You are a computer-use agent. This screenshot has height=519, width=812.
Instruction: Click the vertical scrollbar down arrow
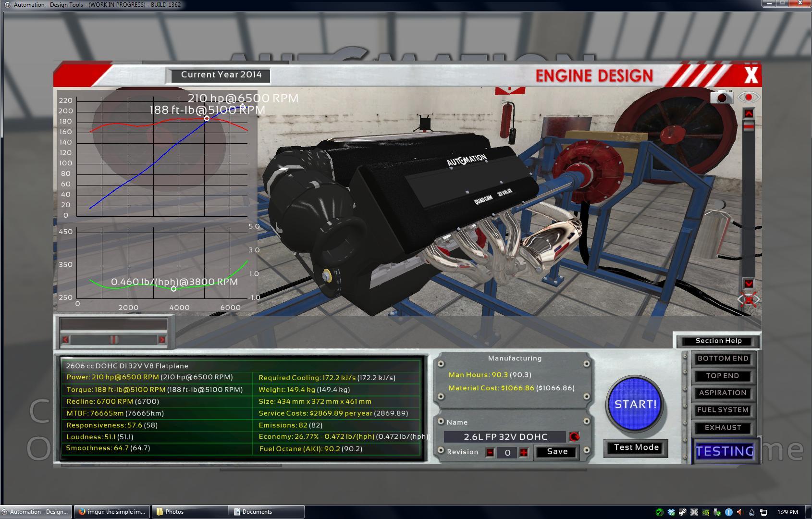pos(749,283)
